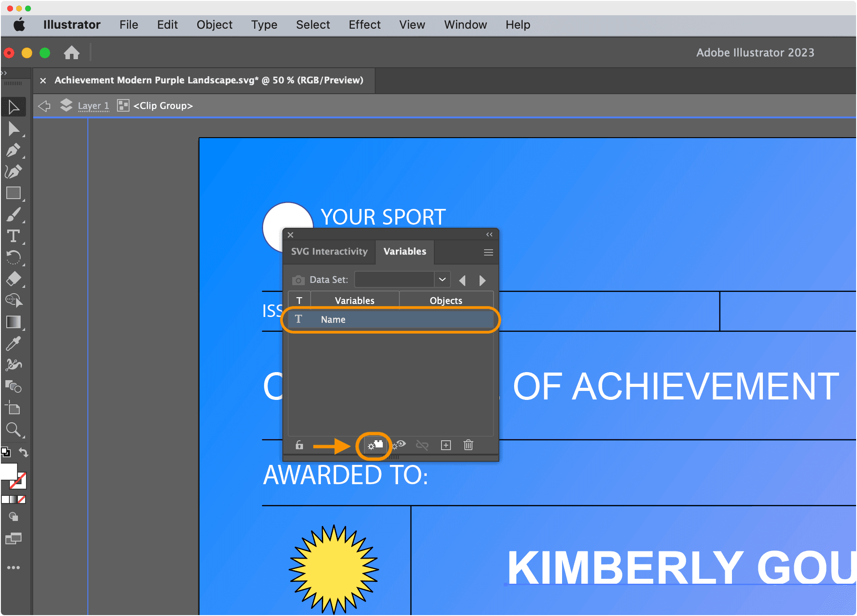Capture data set camera icon

click(298, 280)
